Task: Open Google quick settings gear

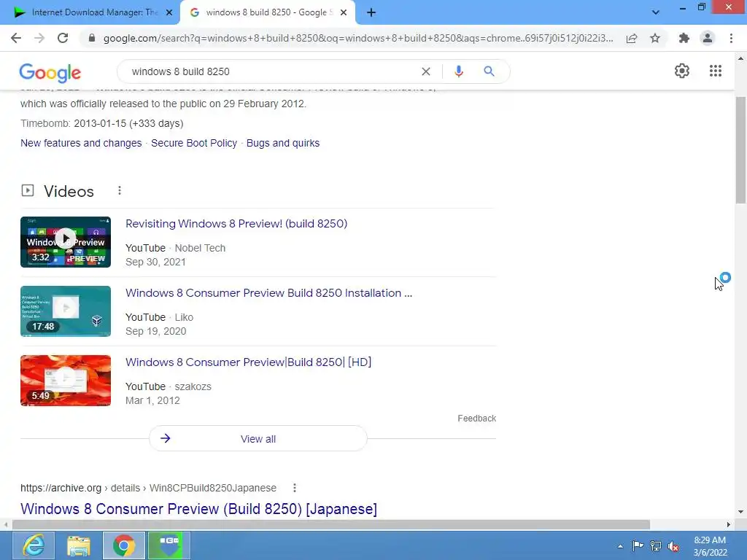Action: (682, 71)
